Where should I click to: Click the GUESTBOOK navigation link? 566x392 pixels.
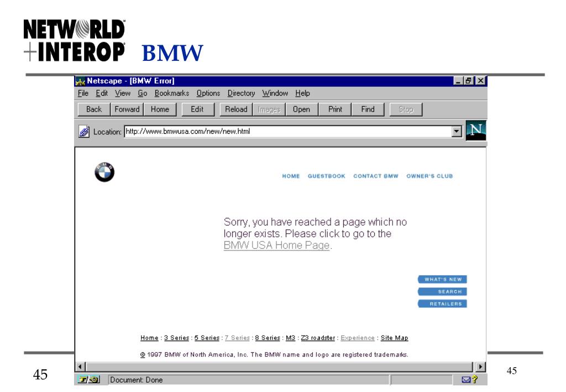point(326,176)
